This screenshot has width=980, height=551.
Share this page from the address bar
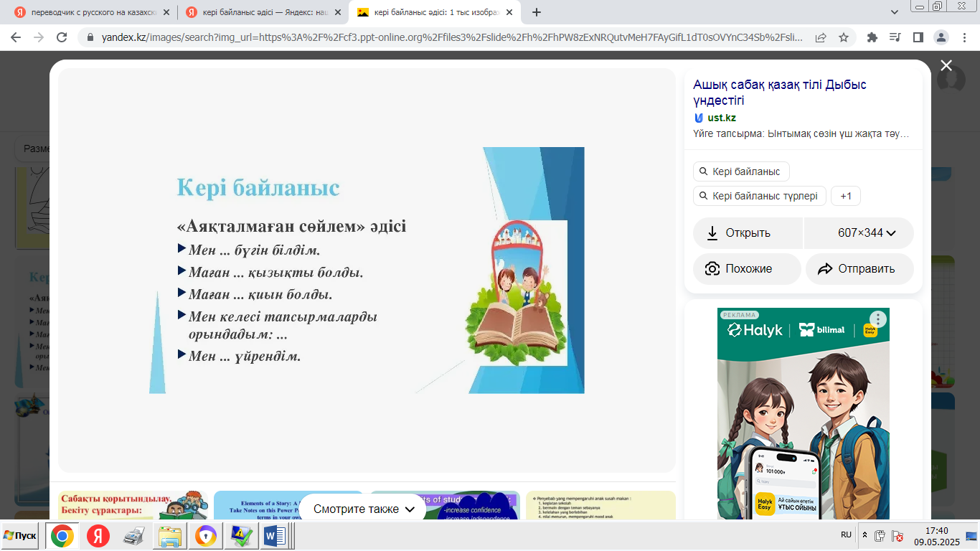(821, 37)
